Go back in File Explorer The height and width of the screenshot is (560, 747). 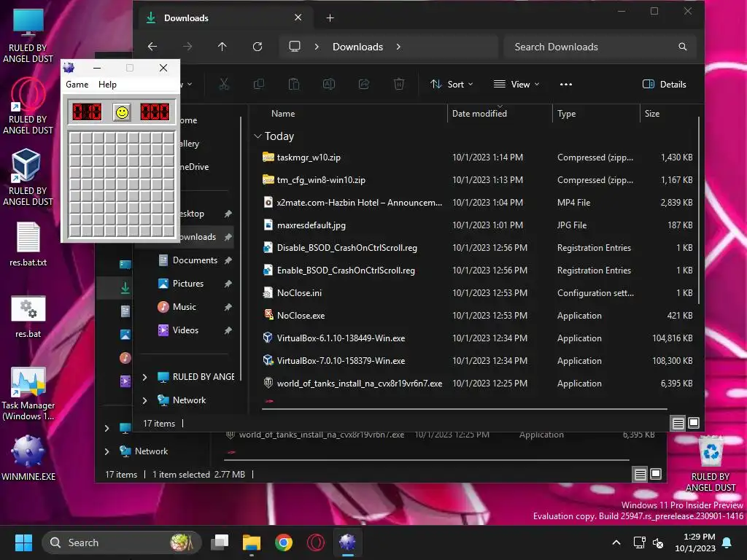pyautogui.click(x=152, y=47)
